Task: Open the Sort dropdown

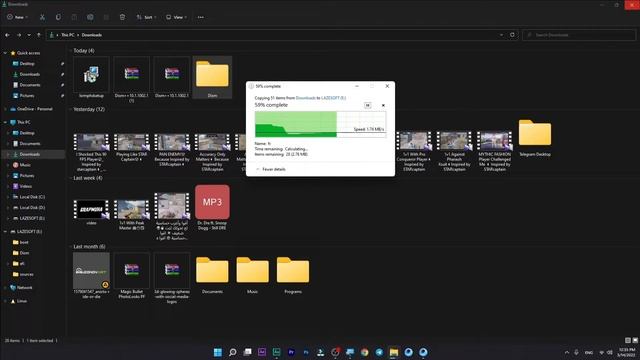Action: point(146,17)
